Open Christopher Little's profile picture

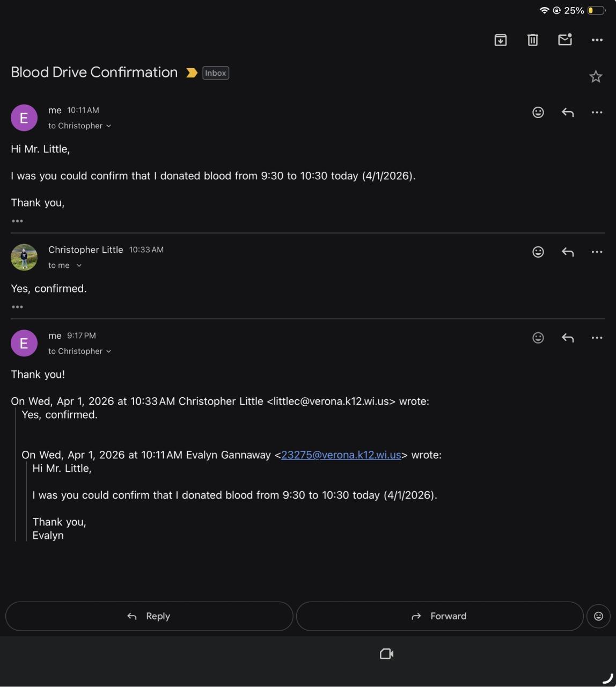(24, 257)
